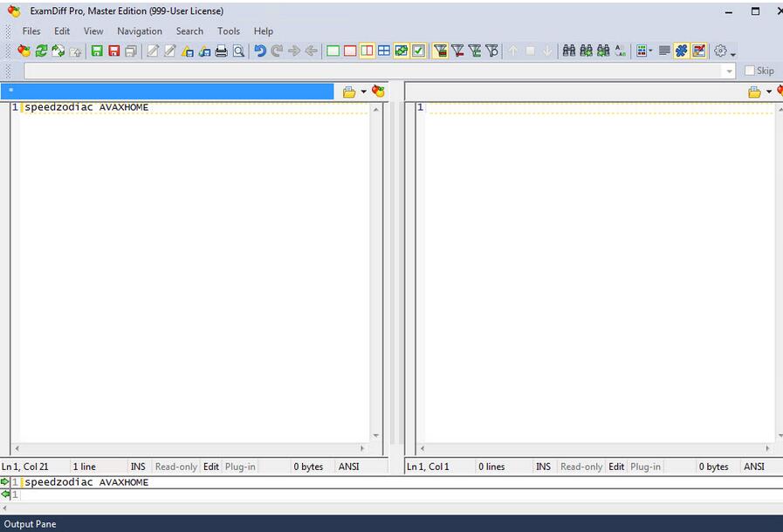This screenshot has height=532, width=783.
Task: Toggle the green checkmark toolbar button
Action: (x=418, y=51)
